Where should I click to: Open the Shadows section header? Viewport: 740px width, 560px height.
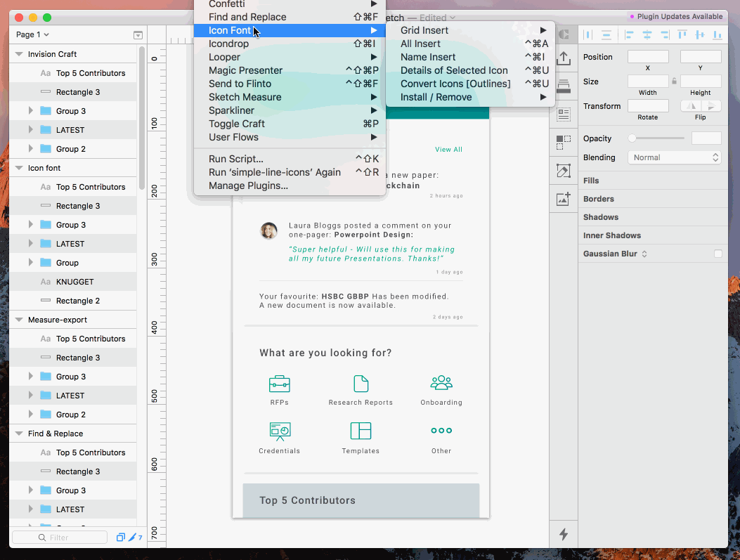click(653, 217)
